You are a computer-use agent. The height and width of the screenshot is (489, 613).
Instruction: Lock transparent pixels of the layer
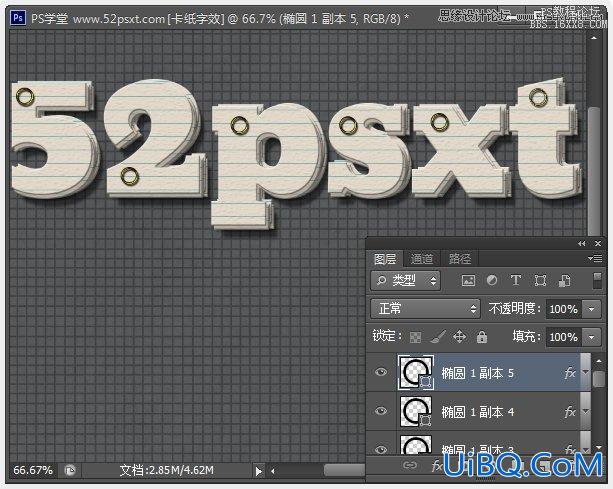pos(415,337)
